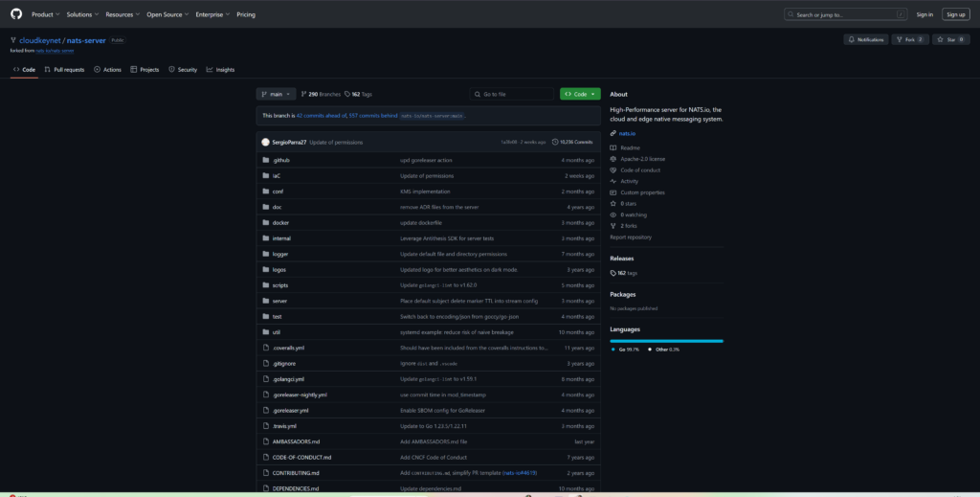Viewport: 980px width, 497px height.
Task: Click the Activity pulse icon
Action: click(x=613, y=181)
